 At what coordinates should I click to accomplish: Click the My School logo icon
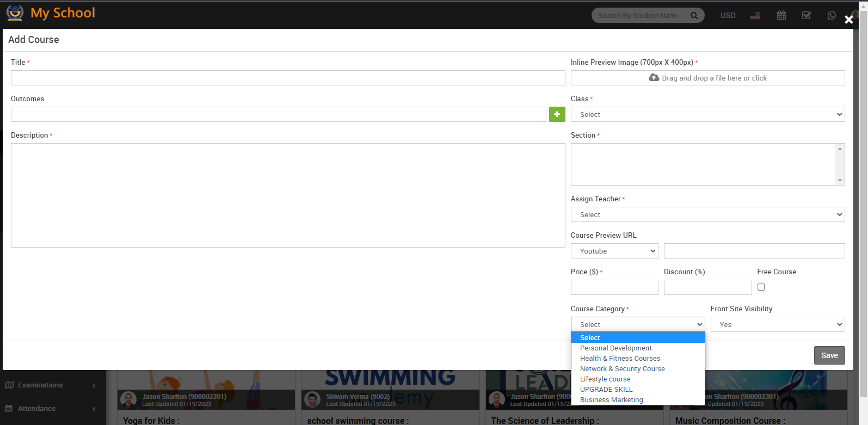(x=15, y=13)
